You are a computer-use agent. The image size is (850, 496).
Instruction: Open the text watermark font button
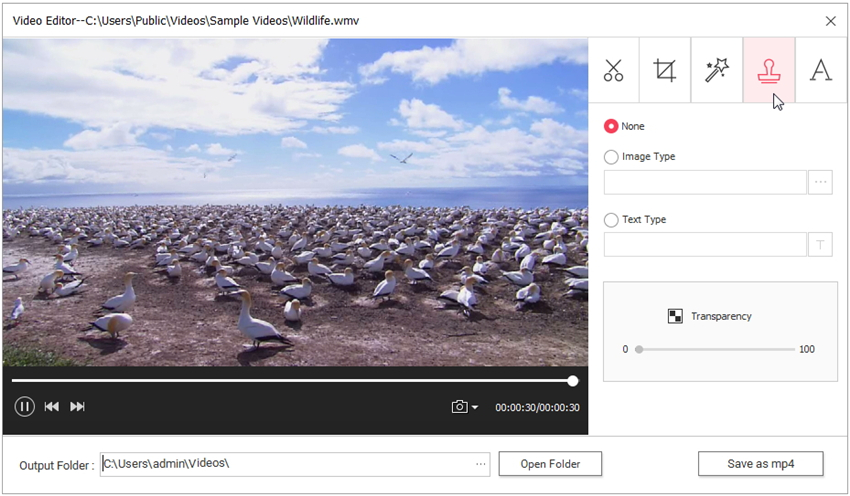coord(820,245)
